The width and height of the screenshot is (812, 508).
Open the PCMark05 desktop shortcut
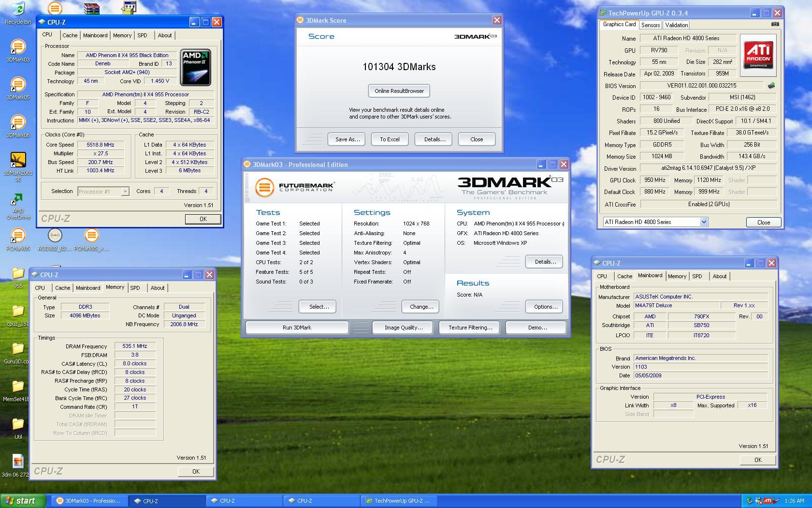pos(18,239)
